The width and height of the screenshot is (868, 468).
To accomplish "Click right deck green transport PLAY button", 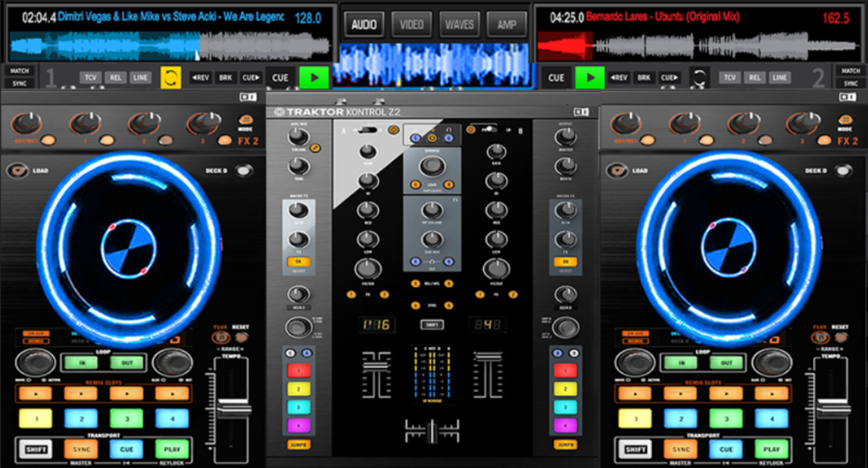I will point(771,449).
